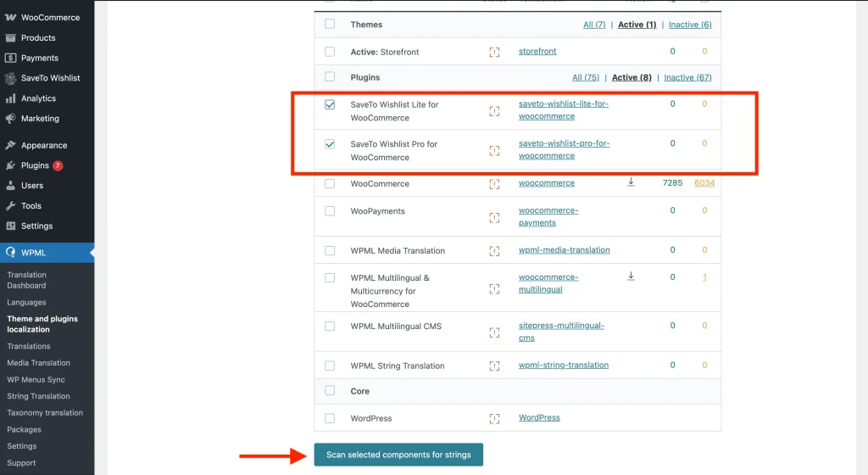Open Theme and plugins localization submenu
Screen dimensions: 868x475
[42, 324]
